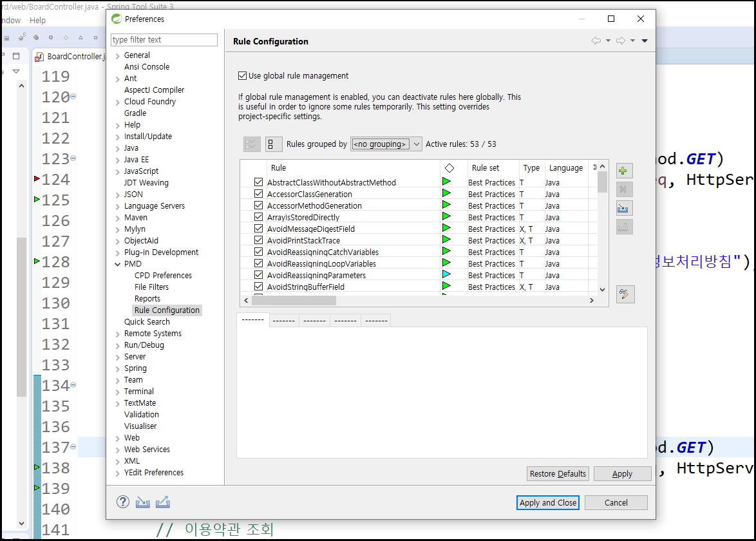The height and width of the screenshot is (541, 756).
Task: Click the remove rule X icon
Action: click(x=624, y=189)
